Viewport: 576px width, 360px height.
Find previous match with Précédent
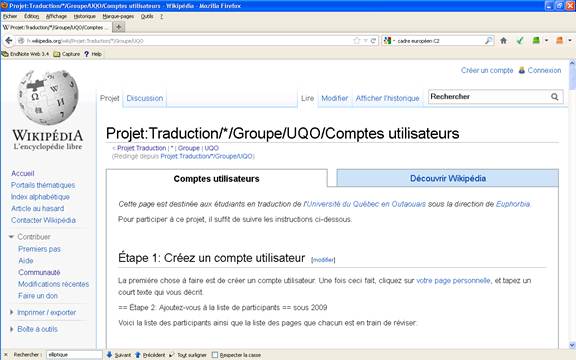pos(150,355)
